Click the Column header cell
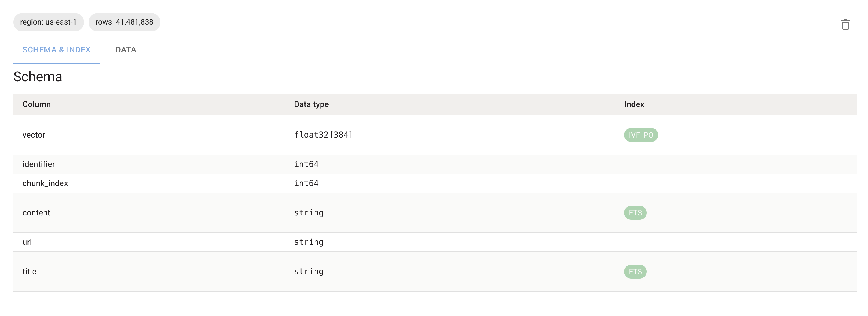The width and height of the screenshot is (868, 316). tap(37, 104)
